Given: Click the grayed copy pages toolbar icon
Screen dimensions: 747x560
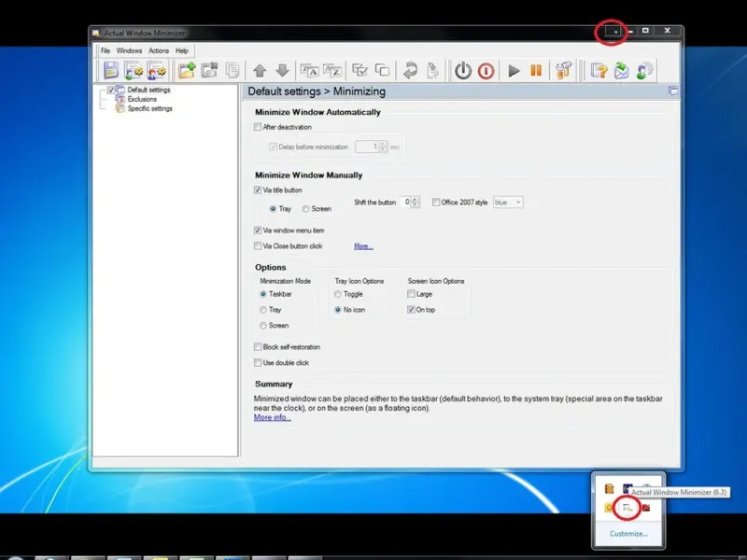Looking at the screenshot, I should pyautogui.click(x=232, y=71).
